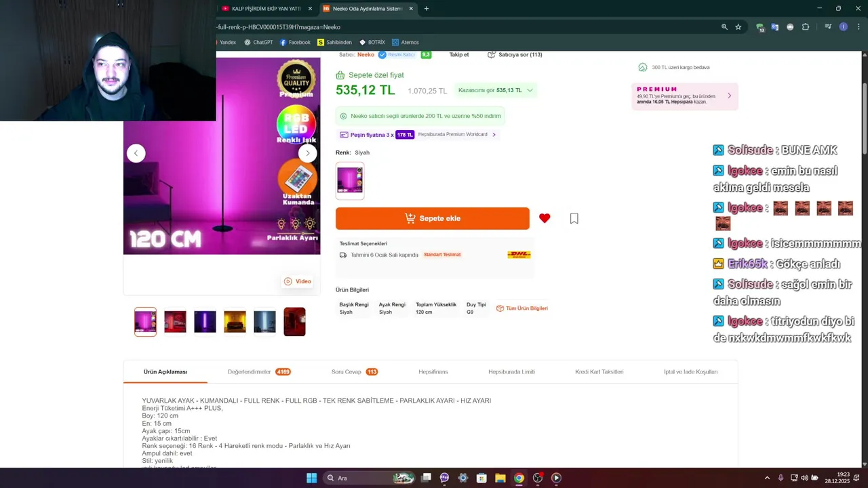Viewport: 868px width, 488px height.
Task: Open the Değerlendirmeler reviews tab
Action: [x=259, y=372]
